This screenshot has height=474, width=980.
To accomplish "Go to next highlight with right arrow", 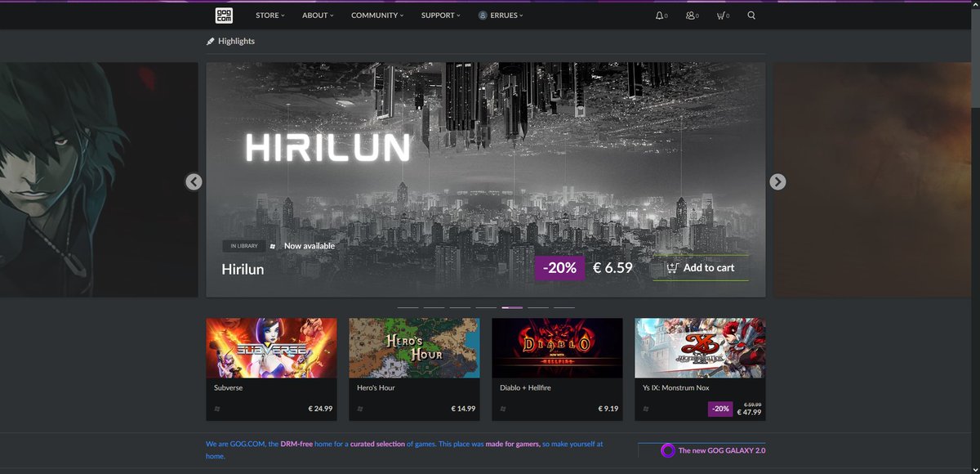I will click(x=778, y=181).
